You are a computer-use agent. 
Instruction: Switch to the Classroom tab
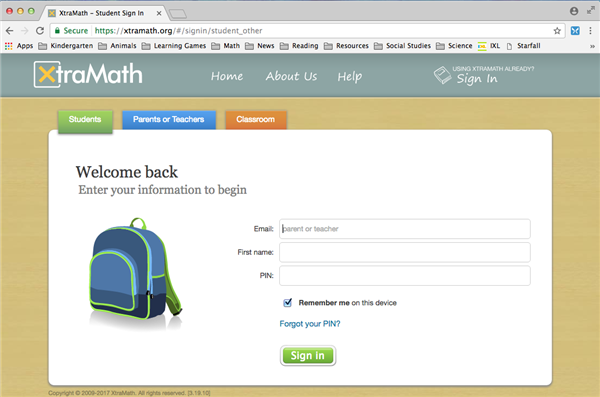(256, 119)
